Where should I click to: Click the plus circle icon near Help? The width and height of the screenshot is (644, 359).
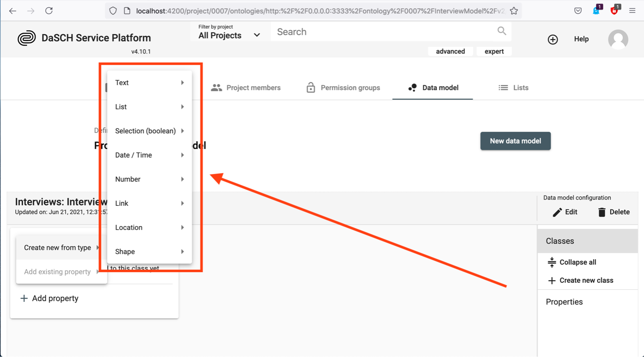pos(553,40)
